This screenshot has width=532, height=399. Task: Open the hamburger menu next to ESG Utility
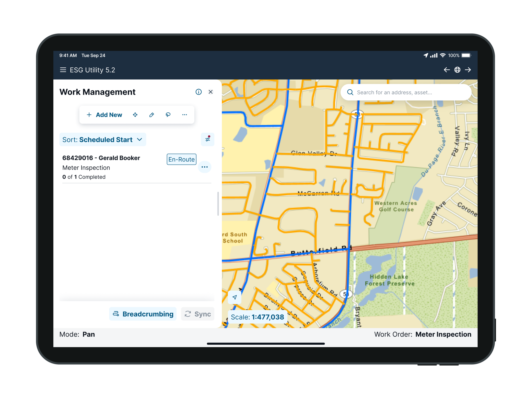63,70
